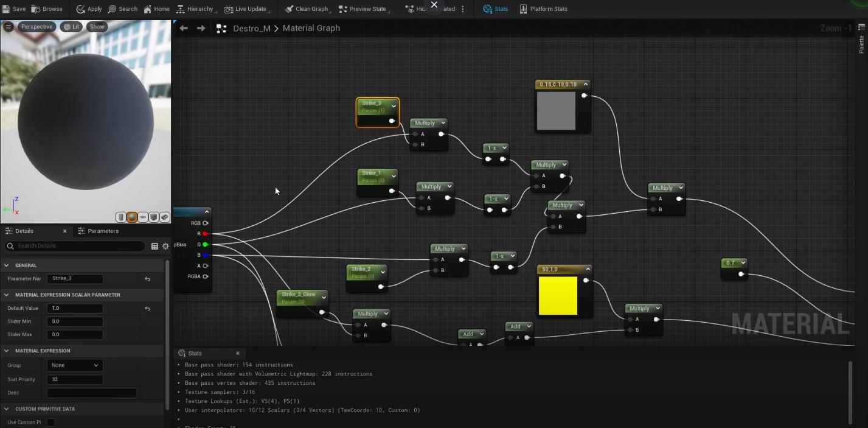Open the Perspective viewport mode menu
The height and width of the screenshot is (428, 868).
tap(36, 27)
